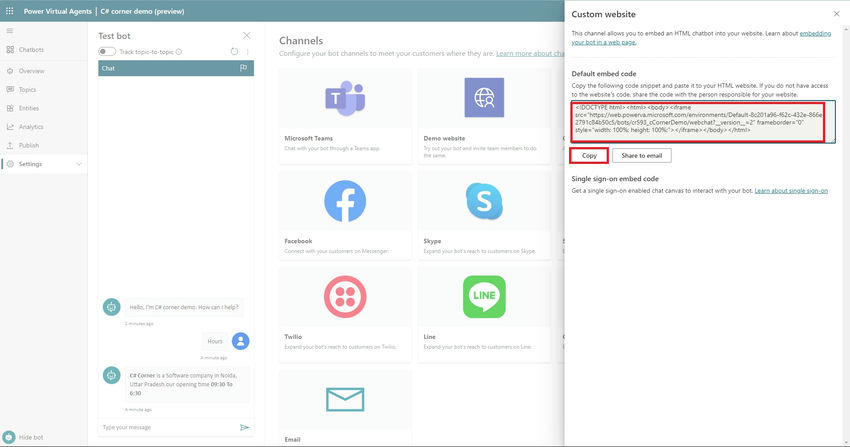Click the Hide bot label

pos(31,437)
